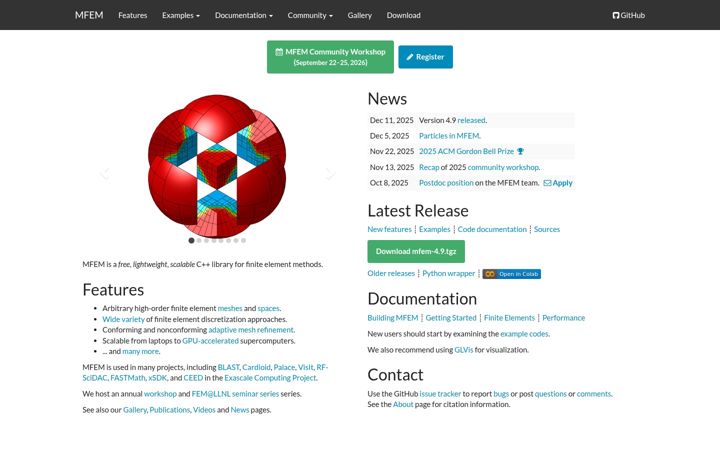Image resolution: width=720 pixels, height=450 pixels.
Task: Open 'Exascale Computing Project' link
Action: point(270,378)
